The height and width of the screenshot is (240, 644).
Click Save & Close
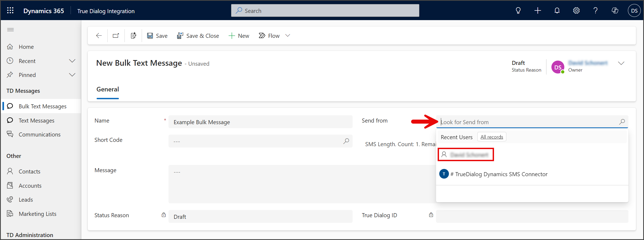pos(198,36)
